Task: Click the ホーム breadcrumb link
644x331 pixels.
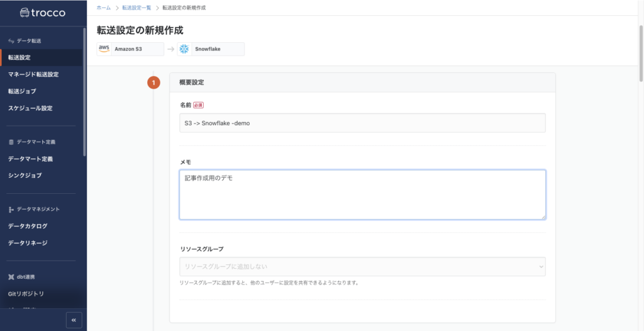Action: [x=104, y=8]
